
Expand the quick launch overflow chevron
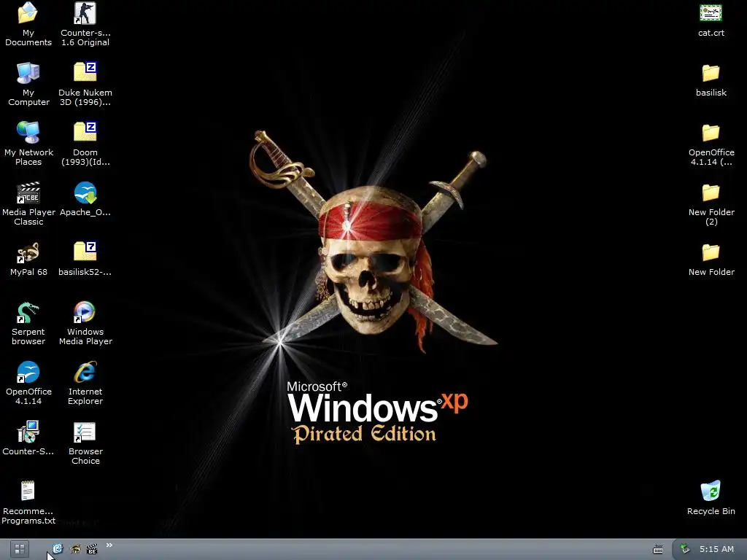click(x=109, y=545)
